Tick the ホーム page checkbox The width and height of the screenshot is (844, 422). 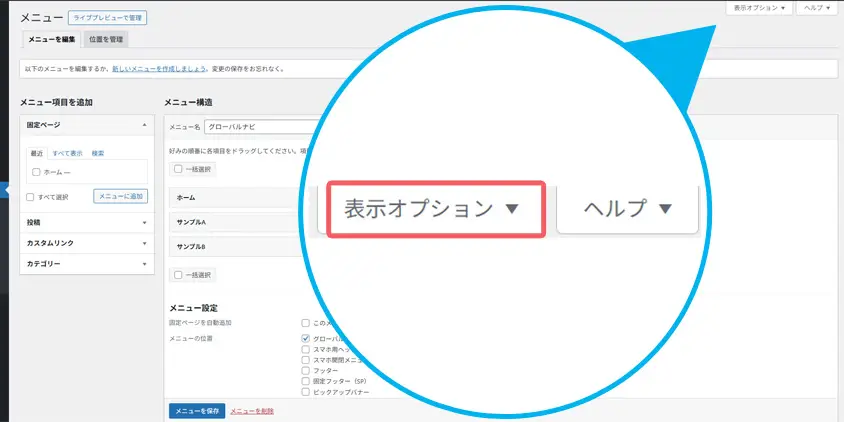(36, 172)
